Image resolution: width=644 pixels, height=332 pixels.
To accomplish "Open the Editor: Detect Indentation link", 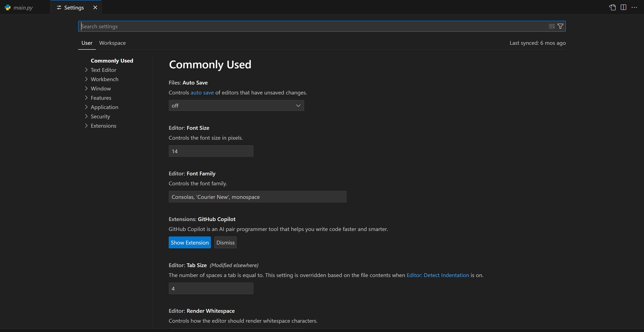I will pos(438,275).
